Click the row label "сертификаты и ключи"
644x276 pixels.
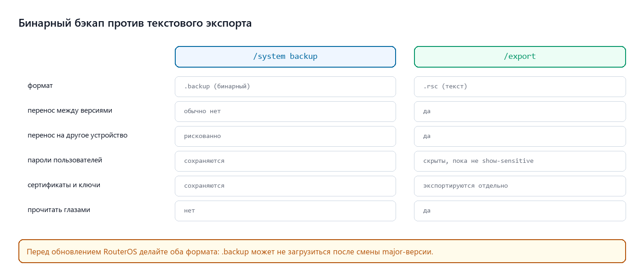click(x=64, y=185)
